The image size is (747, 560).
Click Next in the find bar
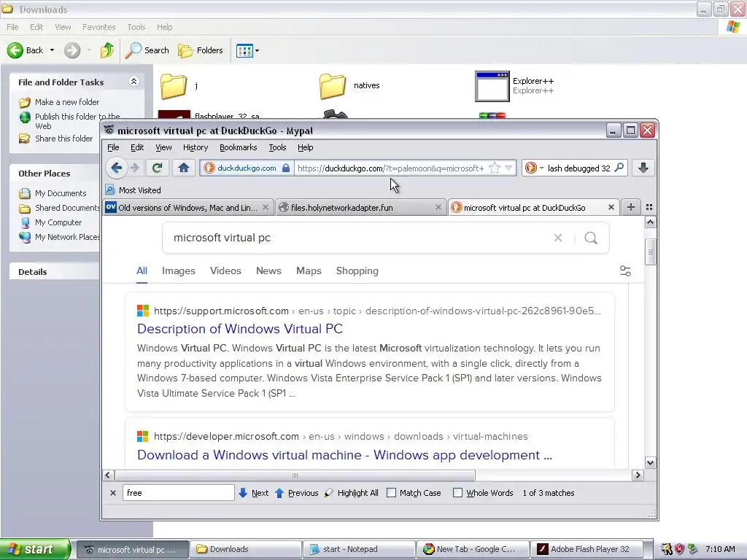click(x=253, y=493)
